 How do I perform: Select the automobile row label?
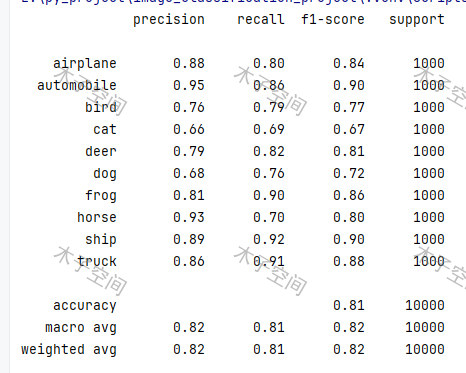pyautogui.click(x=77, y=85)
